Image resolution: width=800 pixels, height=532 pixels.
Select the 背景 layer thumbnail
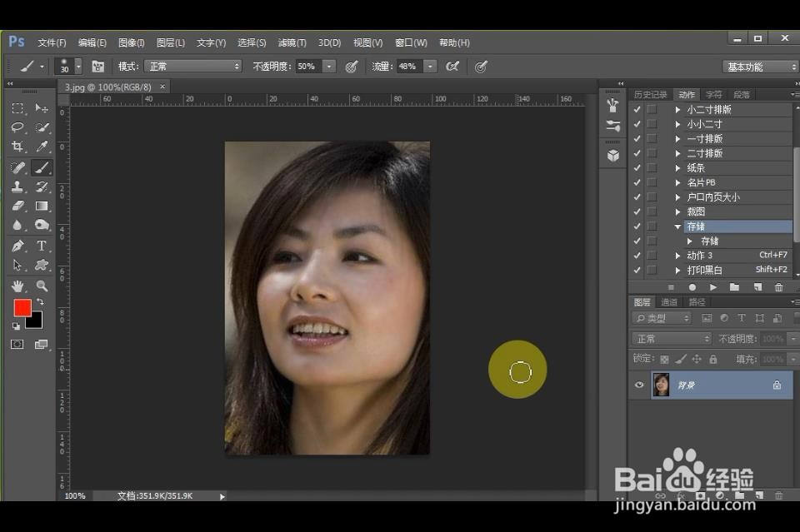661,385
